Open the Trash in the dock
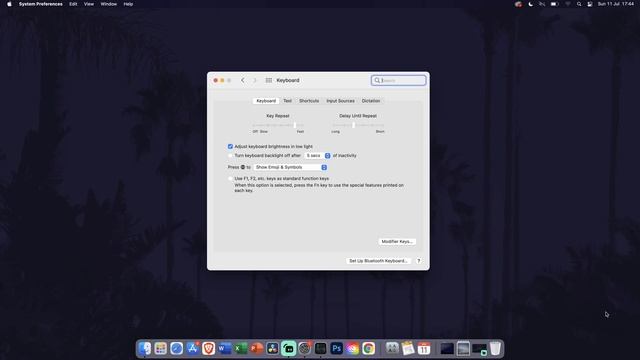This screenshot has width=640, height=360. (495, 349)
